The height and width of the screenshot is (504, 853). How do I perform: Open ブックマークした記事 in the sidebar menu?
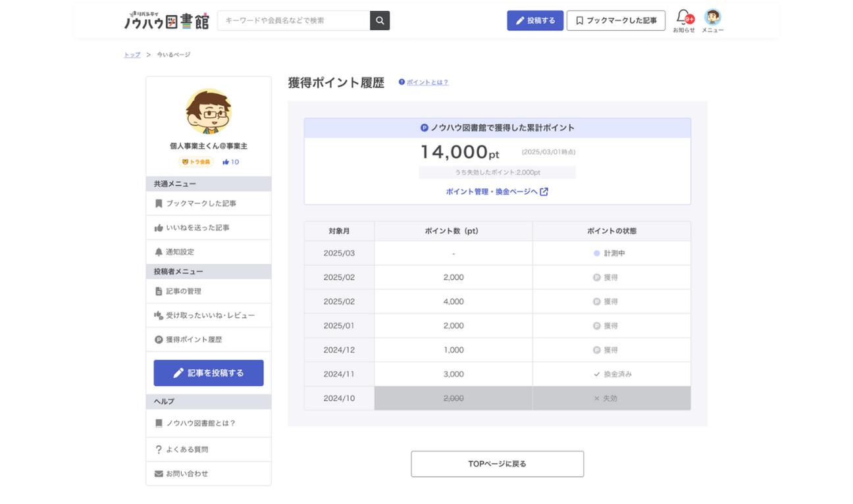point(201,204)
